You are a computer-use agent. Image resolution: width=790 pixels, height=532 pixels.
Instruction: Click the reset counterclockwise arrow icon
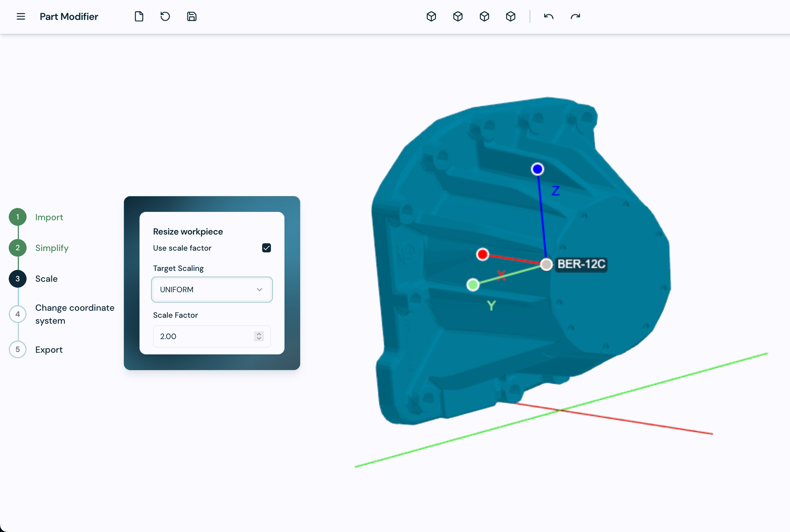(165, 16)
